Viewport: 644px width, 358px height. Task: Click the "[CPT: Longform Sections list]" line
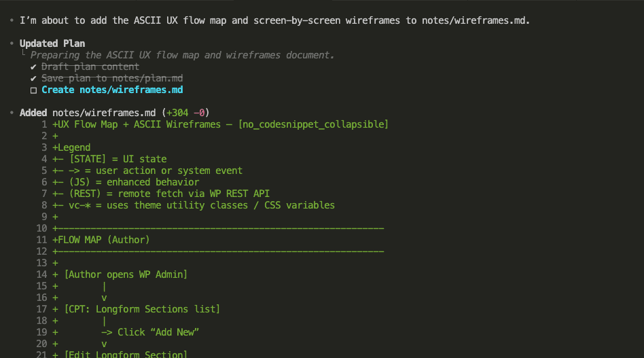pos(142,309)
